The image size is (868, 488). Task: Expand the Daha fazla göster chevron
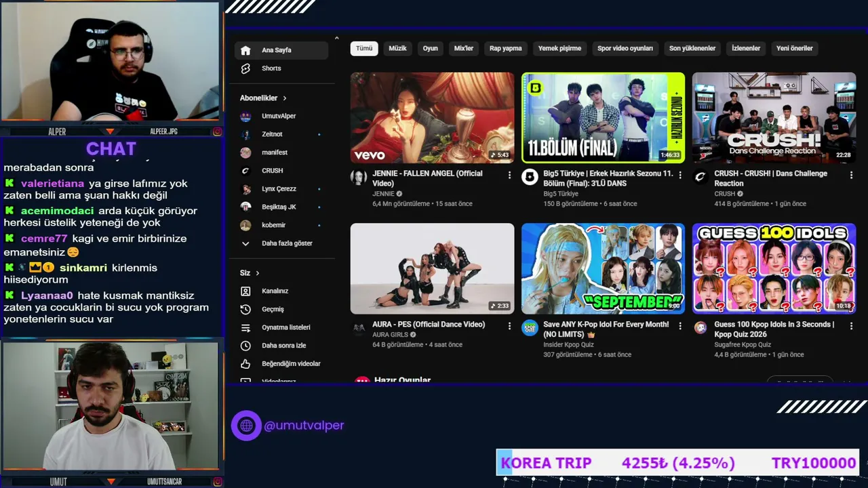click(245, 243)
